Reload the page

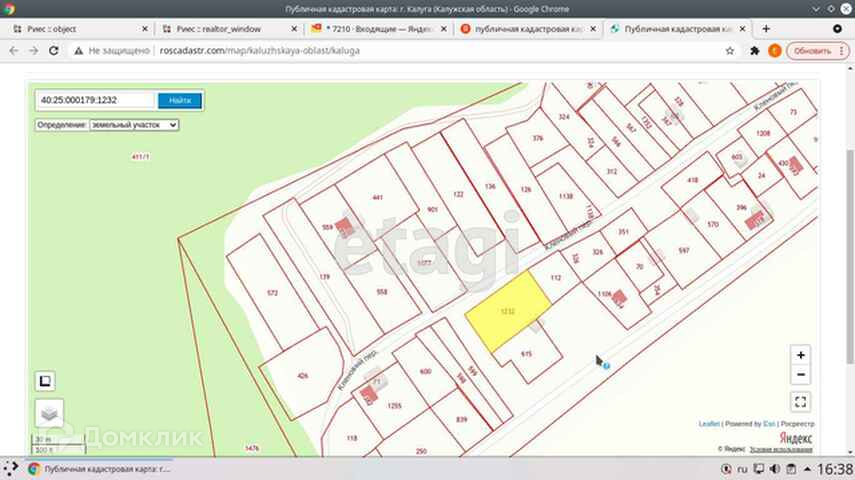59,50
